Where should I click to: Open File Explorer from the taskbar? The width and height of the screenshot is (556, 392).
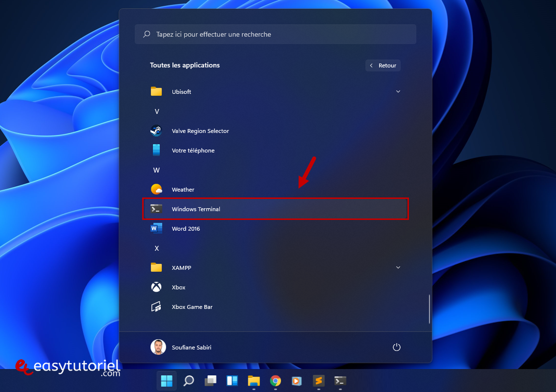254,381
